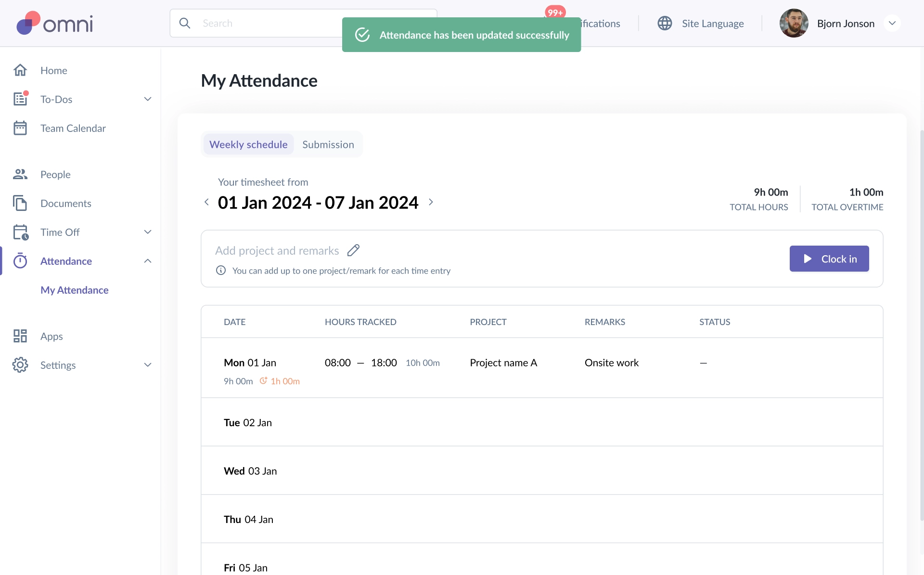
Task: Click the globe Site Language icon
Action: point(665,23)
